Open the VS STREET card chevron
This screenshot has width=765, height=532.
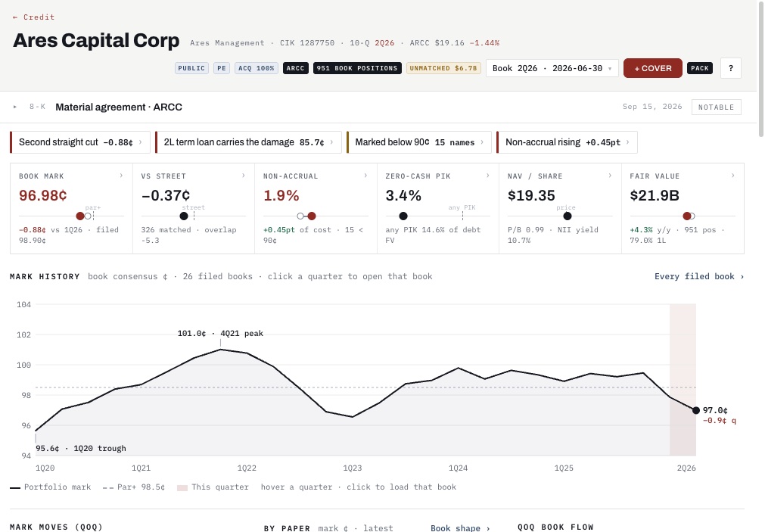coord(243,176)
